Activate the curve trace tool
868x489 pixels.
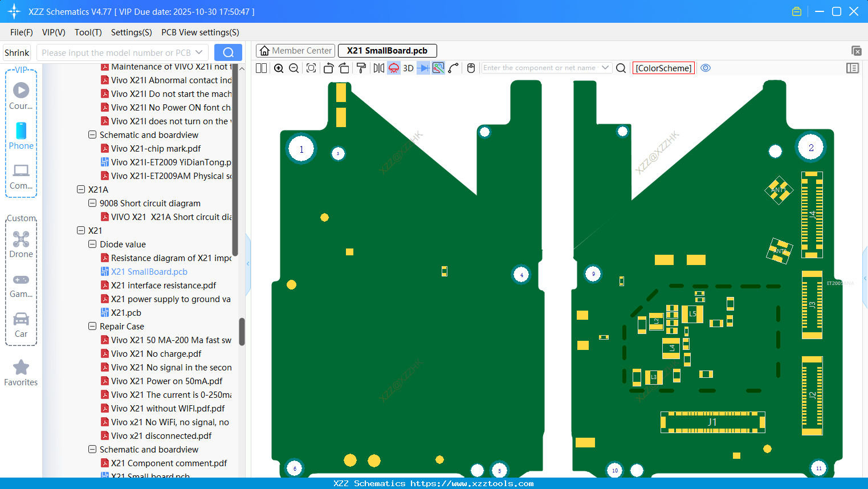[x=453, y=68]
